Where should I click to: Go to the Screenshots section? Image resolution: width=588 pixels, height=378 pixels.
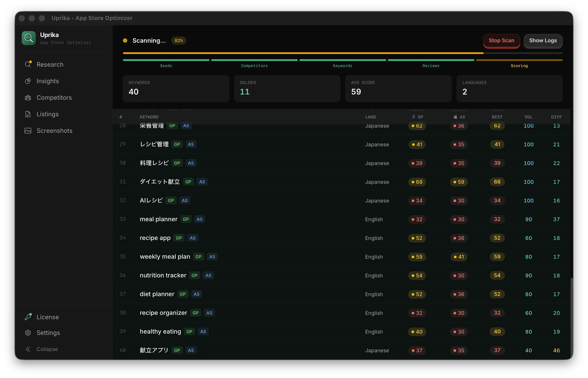point(54,131)
